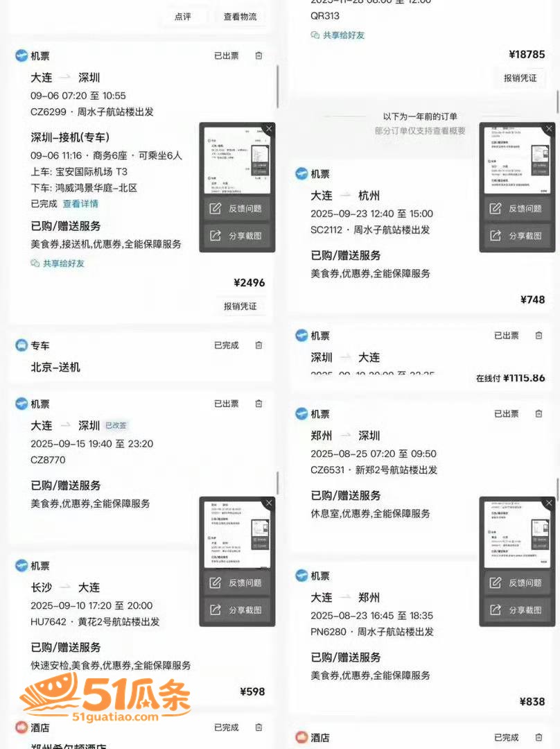Select flight number SC2112 line

(371, 230)
